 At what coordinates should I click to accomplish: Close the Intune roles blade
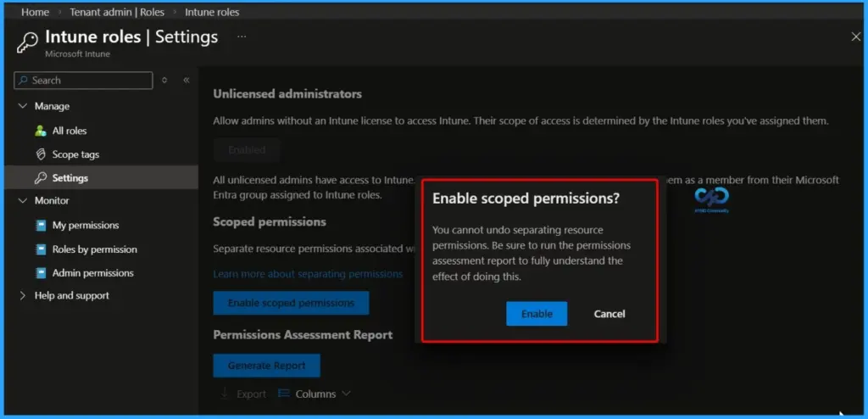click(x=855, y=36)
